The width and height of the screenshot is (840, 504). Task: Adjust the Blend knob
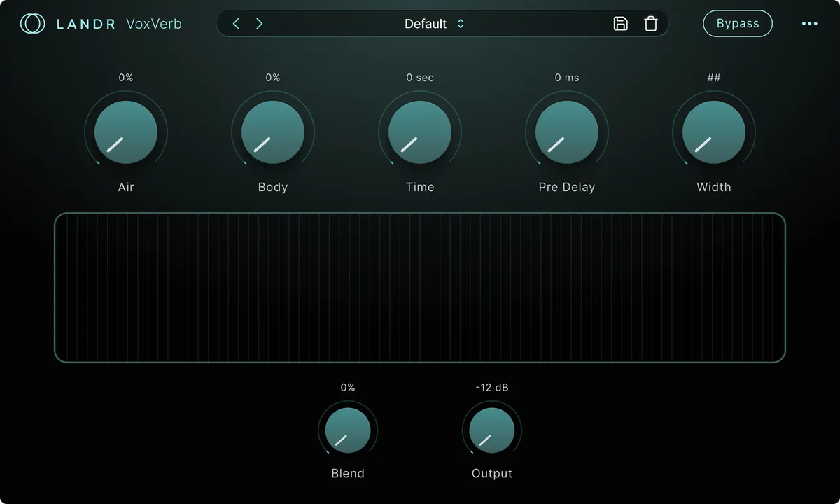(x=348, y=430)
